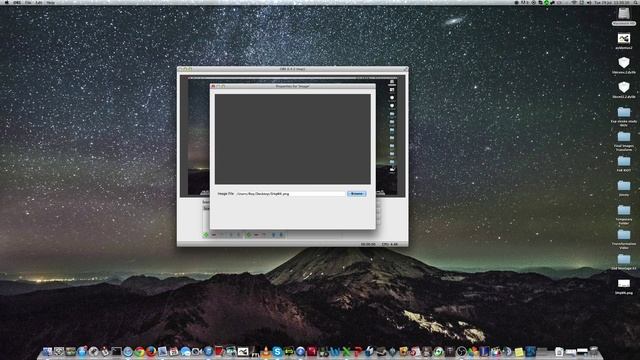Image resolution: width=640 pixels, height=360 pixels.
Task: Select the Macintosh HD drive icon on desktop
Action: [x=624, y=14]
